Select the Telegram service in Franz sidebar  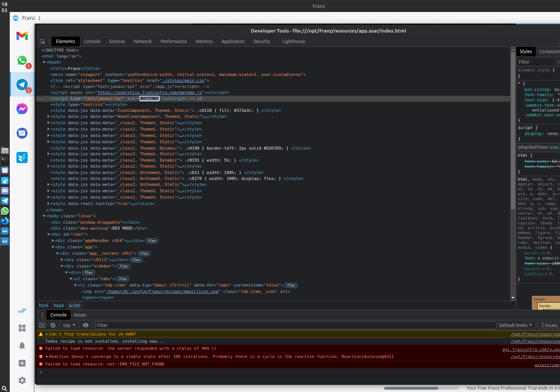22,85
